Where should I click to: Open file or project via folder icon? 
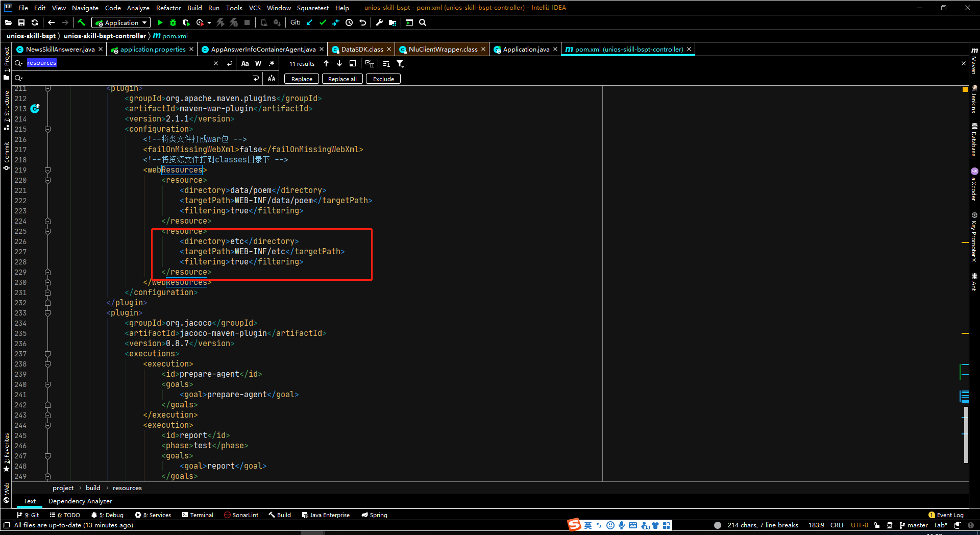pos(8,22)
